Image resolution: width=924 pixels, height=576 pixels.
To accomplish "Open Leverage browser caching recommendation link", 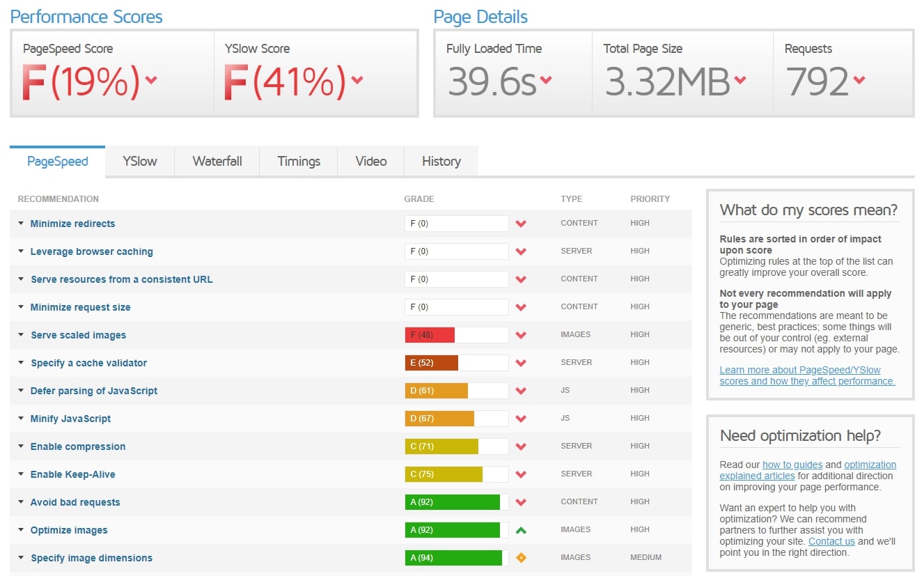I will [92, 251].
